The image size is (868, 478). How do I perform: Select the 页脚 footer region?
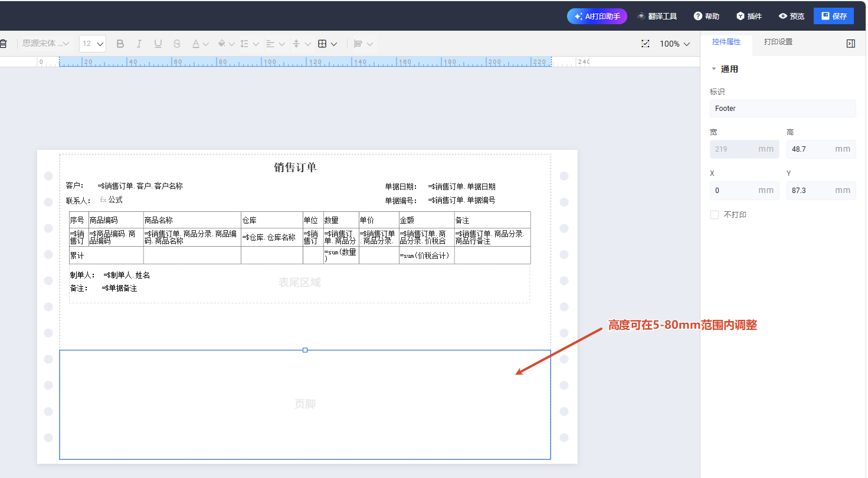[x=305, y=404]
